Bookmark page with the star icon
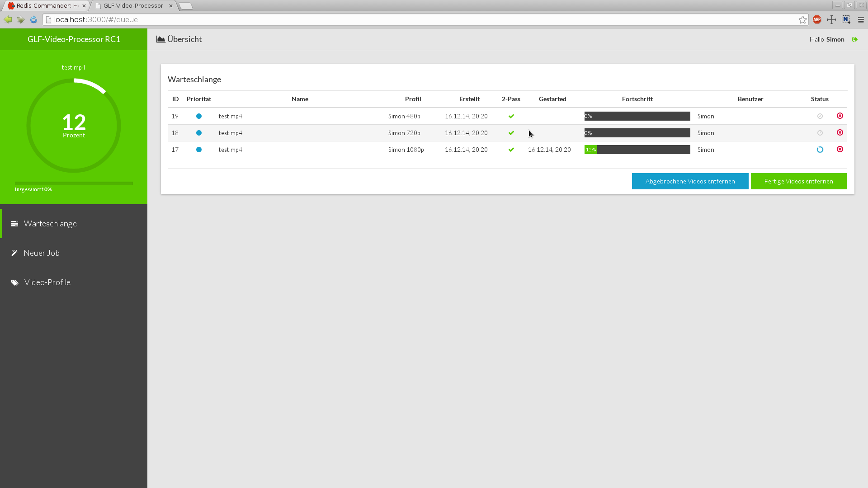868x488 pixels. point(802,19)
